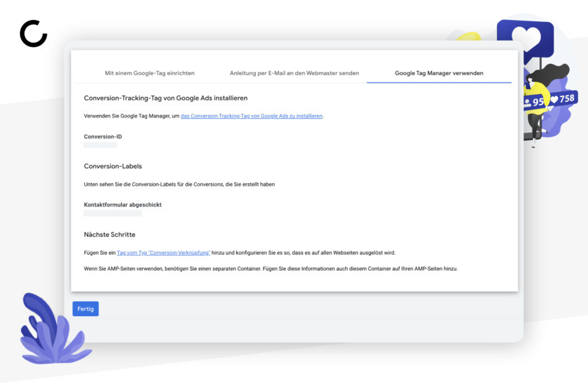The image size is (588, 383).
Task: Click the black circular logo icon
Action: [33, 33]
